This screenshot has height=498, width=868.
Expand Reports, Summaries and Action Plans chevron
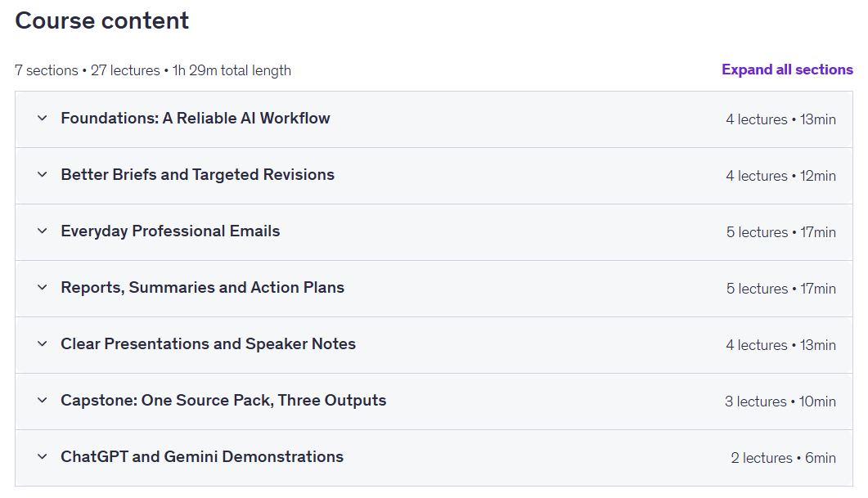(42, 288)
